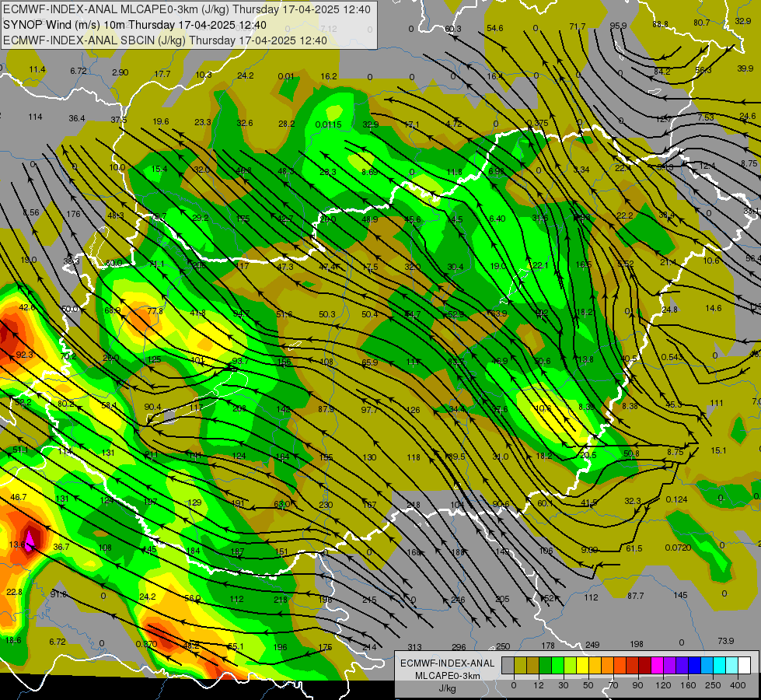Click the map value '249'

(592, 645)
